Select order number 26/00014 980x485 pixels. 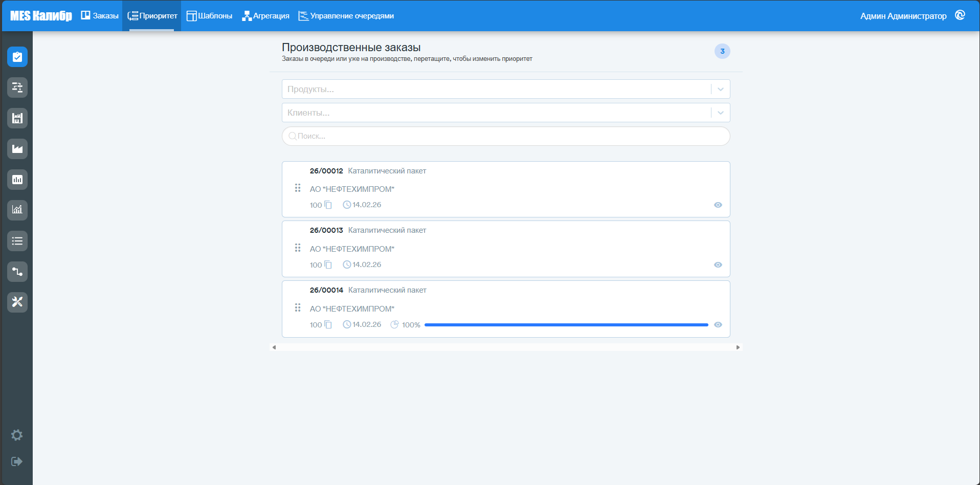tap(326, 290)
